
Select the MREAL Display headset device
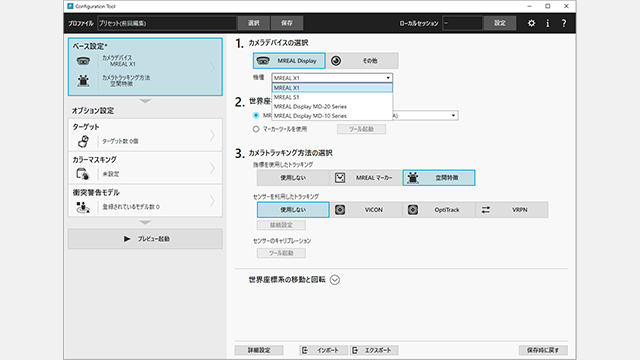[x=289, y=61]
